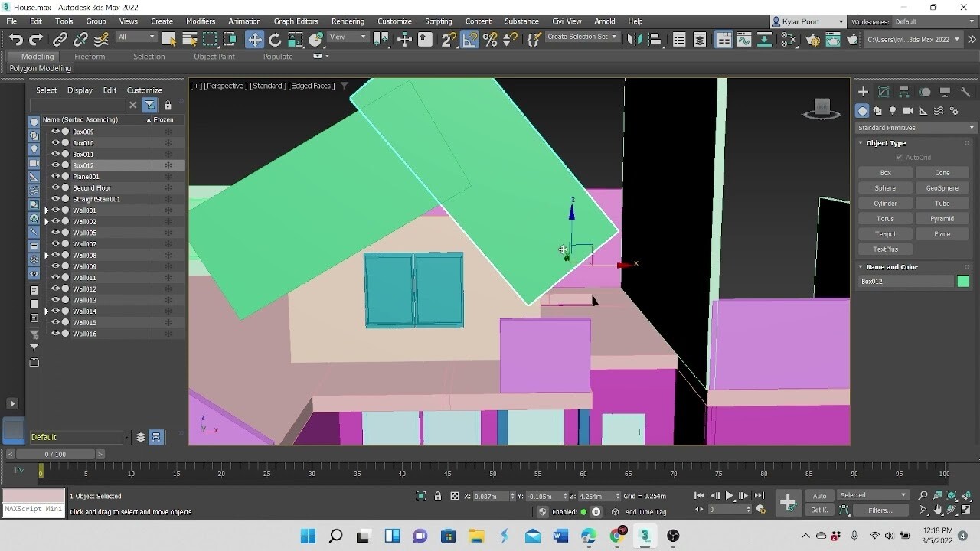Activate the Select and Rotate tool
The image size is (980, 551).
275,40
